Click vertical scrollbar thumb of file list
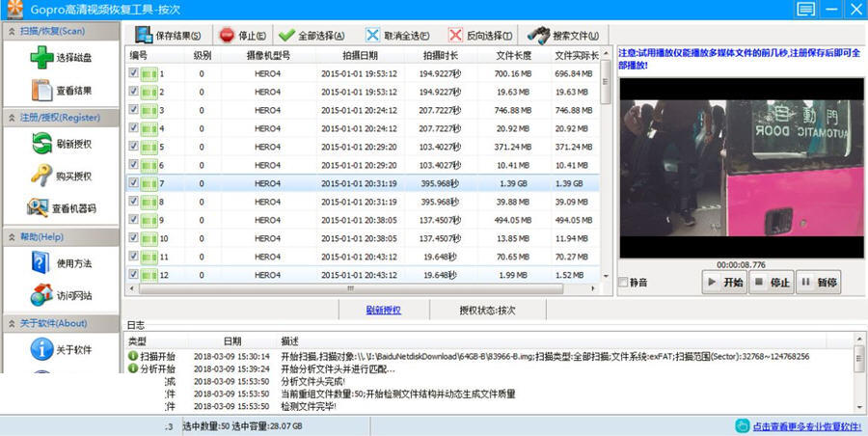868x436 pixels. coord(606,81)
